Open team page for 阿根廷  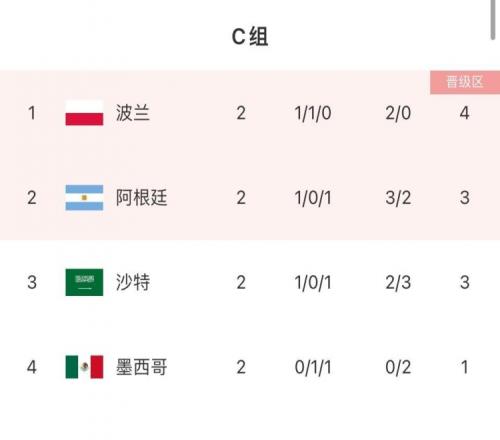[141, 198]
